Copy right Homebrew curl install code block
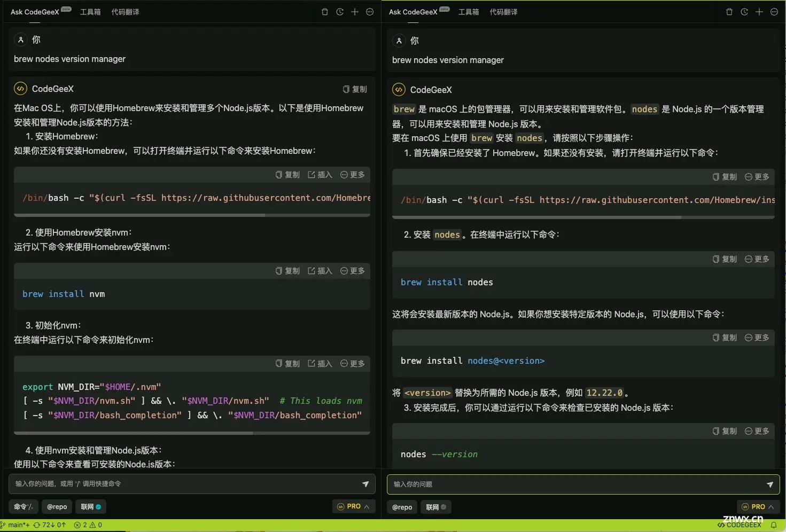 tap(725, 177)
